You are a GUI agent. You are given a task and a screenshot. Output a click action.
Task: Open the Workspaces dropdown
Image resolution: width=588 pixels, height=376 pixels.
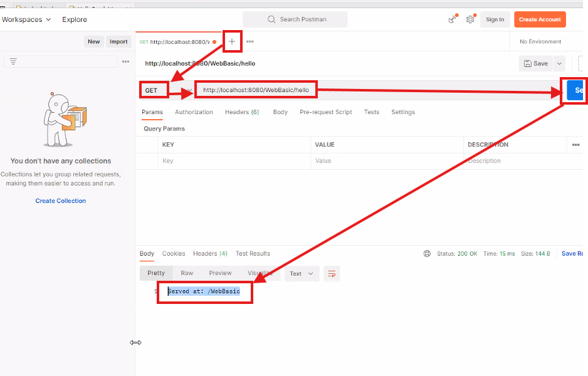pos(26,19)
